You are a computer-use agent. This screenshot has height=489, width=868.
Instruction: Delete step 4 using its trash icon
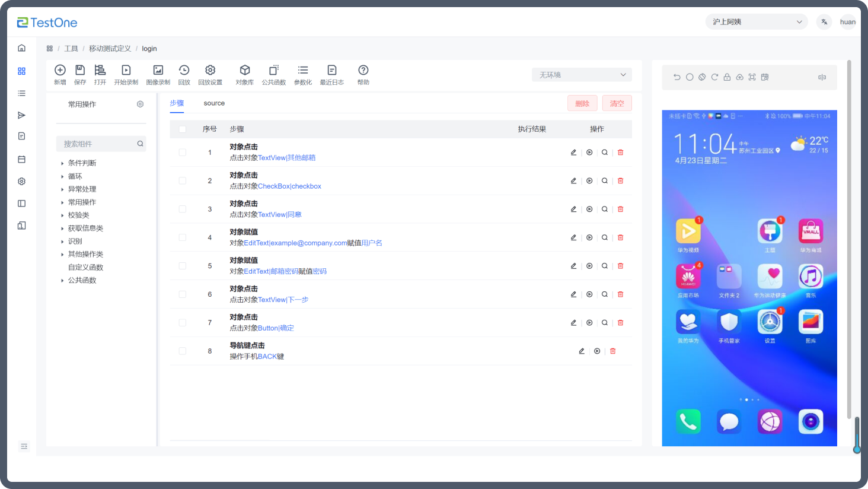click(621, 237)
